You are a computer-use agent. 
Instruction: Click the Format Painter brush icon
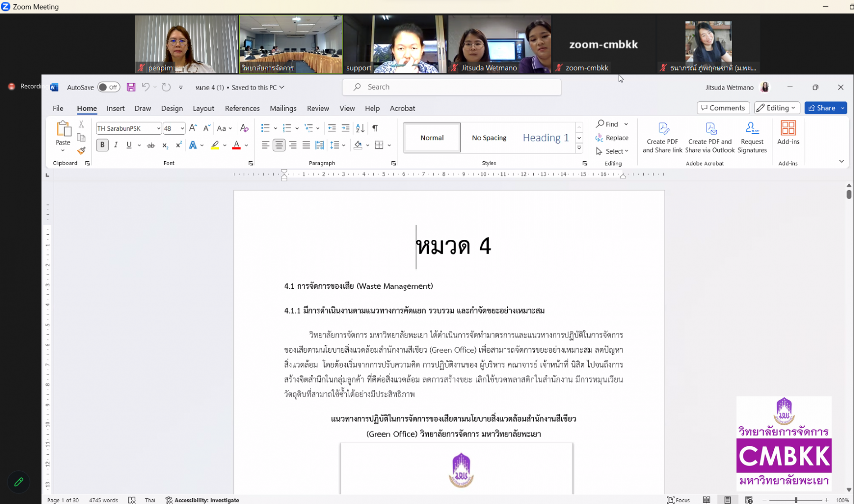[81, 151]
